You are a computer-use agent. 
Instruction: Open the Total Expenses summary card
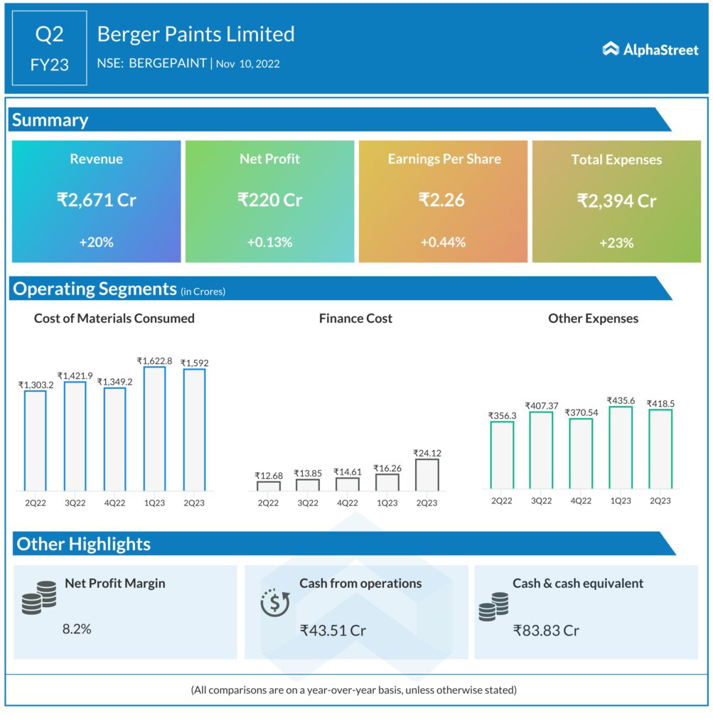point(616,201)
